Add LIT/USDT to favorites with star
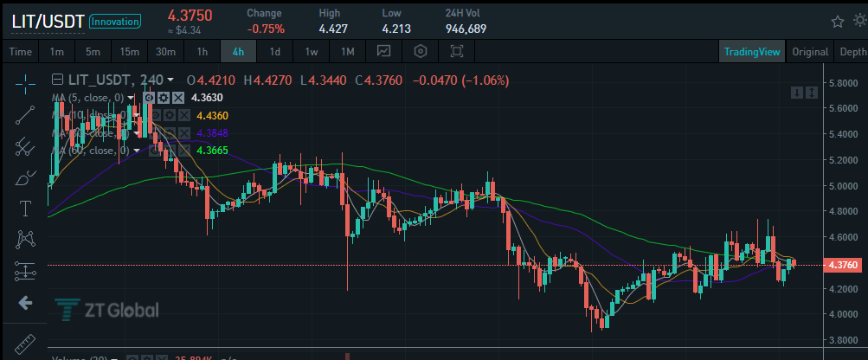The image size is (868, 360). (837, 21)
